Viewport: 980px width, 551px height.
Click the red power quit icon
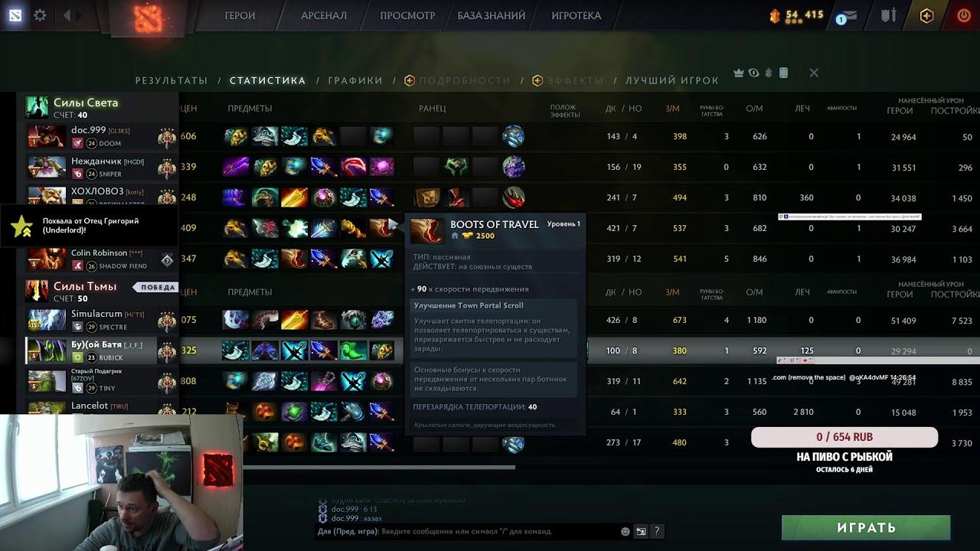point(964,15)
